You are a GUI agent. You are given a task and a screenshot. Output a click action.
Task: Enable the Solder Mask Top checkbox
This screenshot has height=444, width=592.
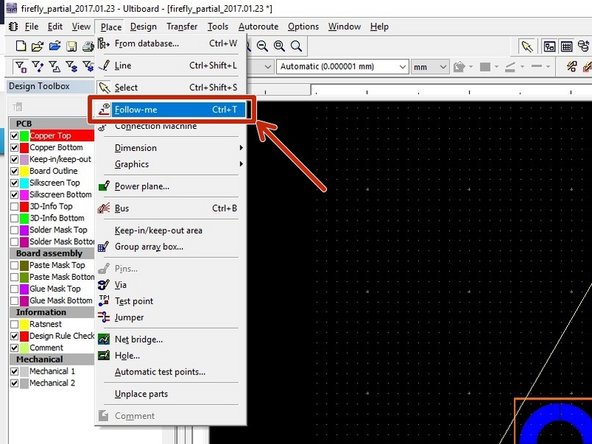(x=14, y=230)
